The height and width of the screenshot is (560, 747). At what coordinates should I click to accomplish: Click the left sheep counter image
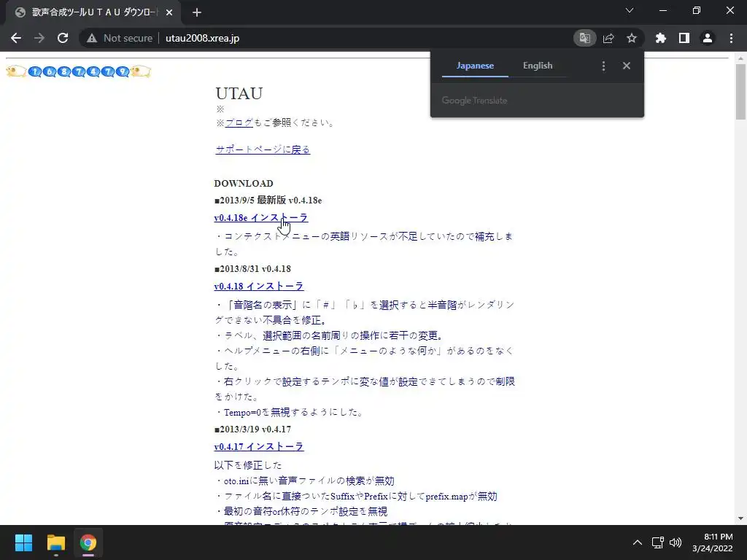[x=16, y=71]
